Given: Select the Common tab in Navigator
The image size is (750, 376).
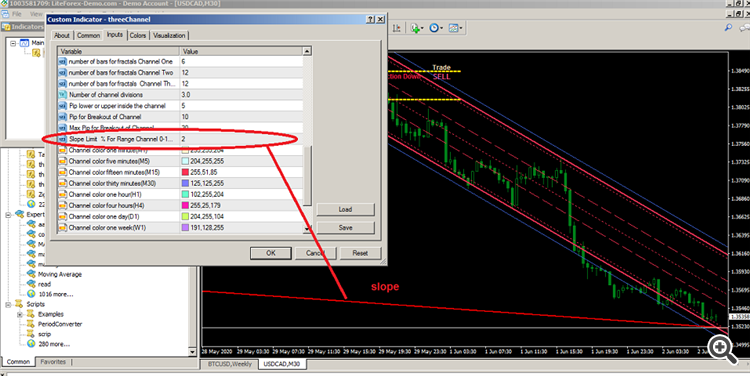Looking at the screenshot, I should click(18, 362).
